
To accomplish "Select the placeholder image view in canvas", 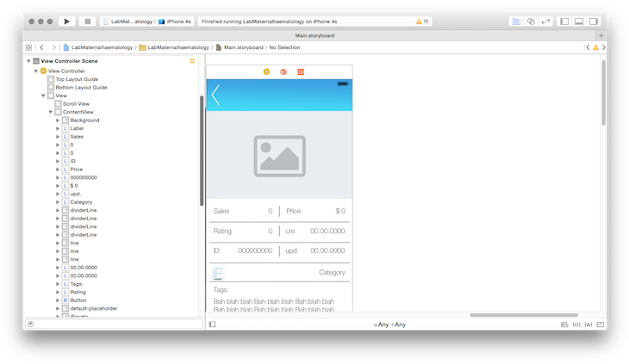I will coord(279,156).
